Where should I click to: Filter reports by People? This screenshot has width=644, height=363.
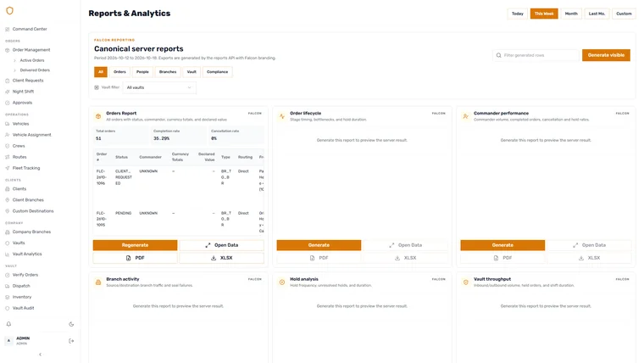click(142, 72)
